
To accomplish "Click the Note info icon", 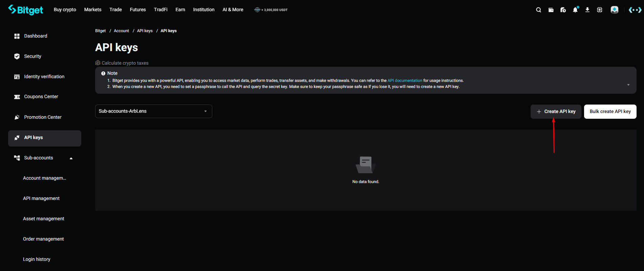I will pos(103,73).
